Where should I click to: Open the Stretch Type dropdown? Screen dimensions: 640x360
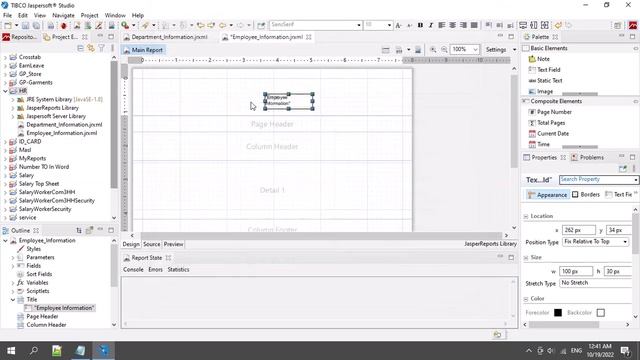(x=597, y=283)
